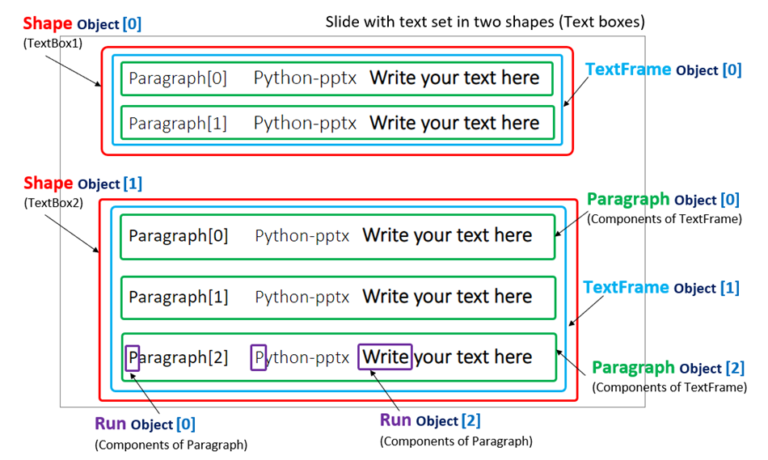
Task: Click the "Paragraph Object [0]" label
Action: [x=663, y=199]
